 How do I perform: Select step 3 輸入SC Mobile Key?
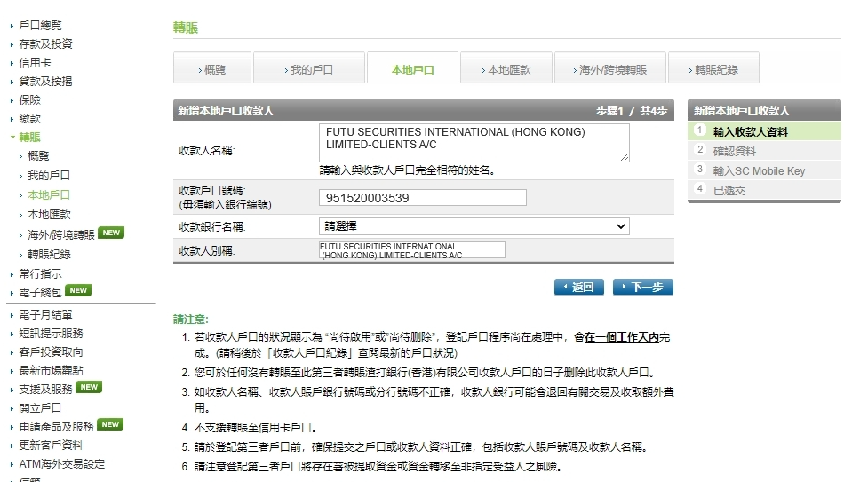click(x=764, y=170)
